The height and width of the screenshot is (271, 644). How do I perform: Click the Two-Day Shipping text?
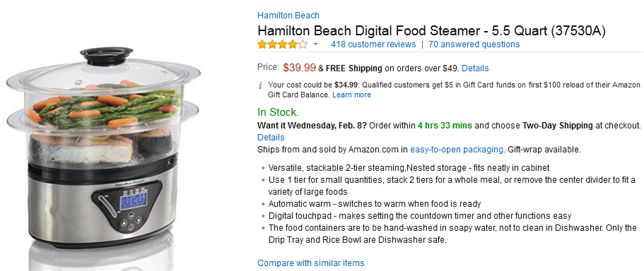coord(557,126)
